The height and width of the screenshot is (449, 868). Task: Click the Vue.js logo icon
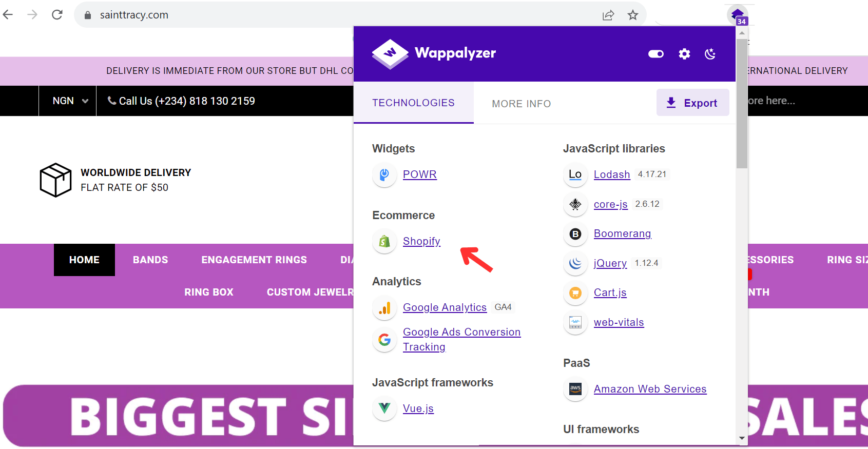click(384, 408)
